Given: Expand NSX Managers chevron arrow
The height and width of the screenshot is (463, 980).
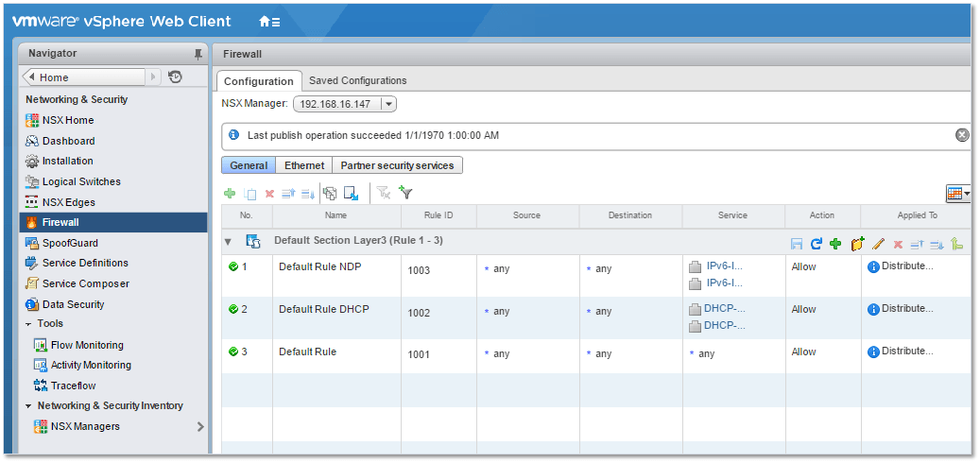Looking at the screenshot, I should [200, 427].
